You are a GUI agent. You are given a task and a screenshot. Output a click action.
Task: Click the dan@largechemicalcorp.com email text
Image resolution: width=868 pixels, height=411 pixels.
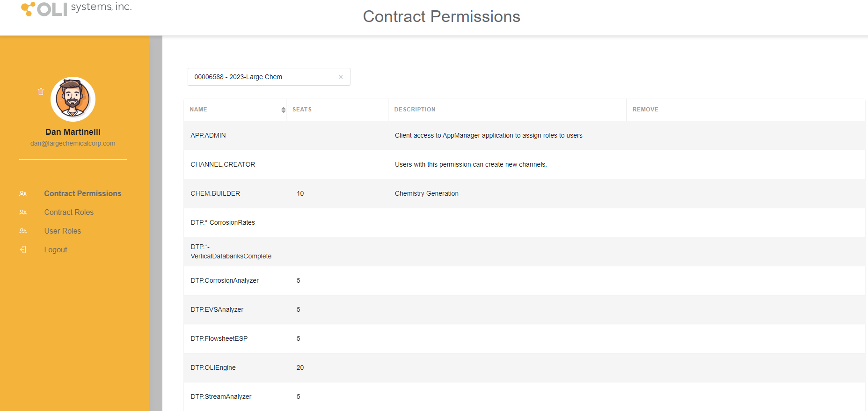tap(73, 143)
